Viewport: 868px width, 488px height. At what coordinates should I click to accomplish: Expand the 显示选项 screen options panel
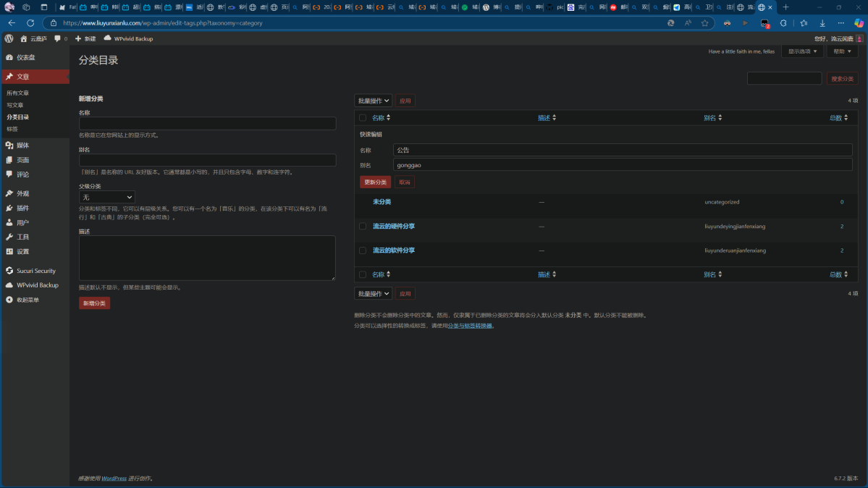(x=802, y=51)
